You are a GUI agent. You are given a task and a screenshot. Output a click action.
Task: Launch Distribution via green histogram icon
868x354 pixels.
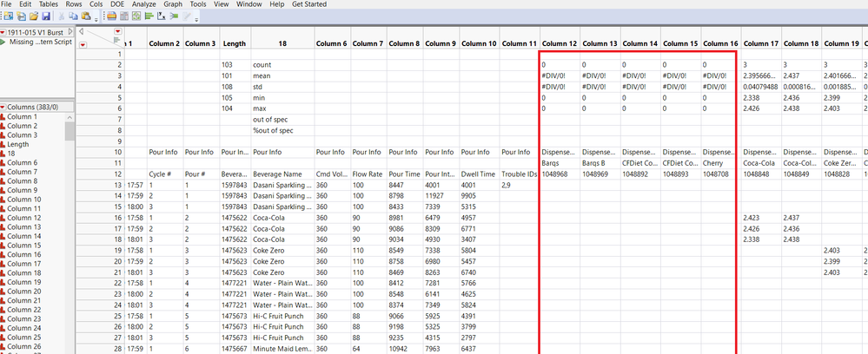click(x=149, y=16)
